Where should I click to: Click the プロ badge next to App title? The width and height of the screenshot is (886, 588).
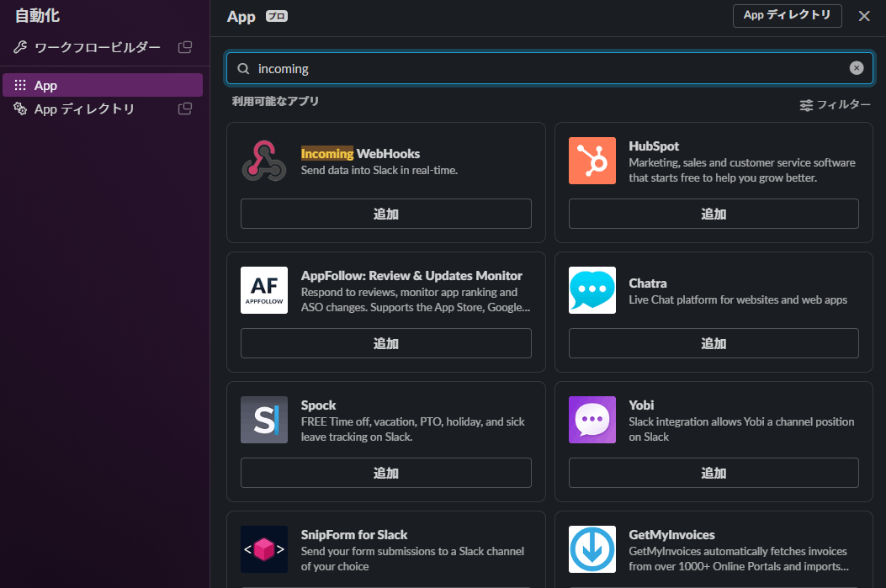pyautogui.click(x=277, y=16)
